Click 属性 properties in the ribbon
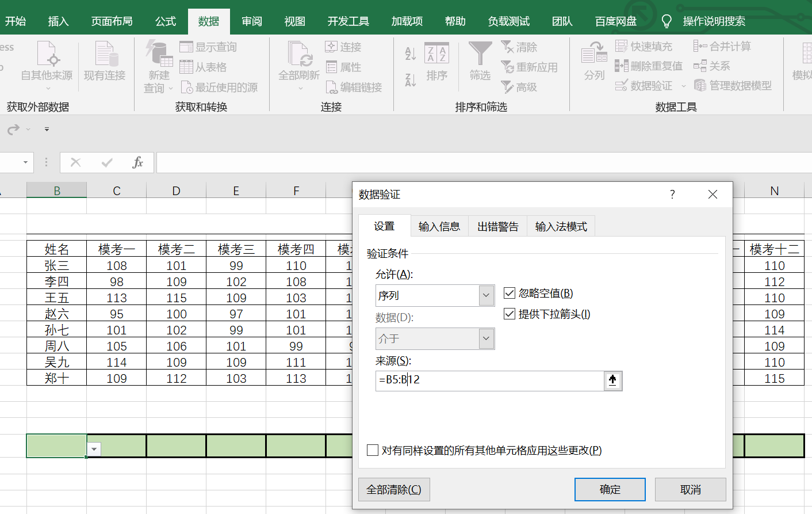Image resolution: width=812 pixels, height=514 pixels. [x=343, y=67]
